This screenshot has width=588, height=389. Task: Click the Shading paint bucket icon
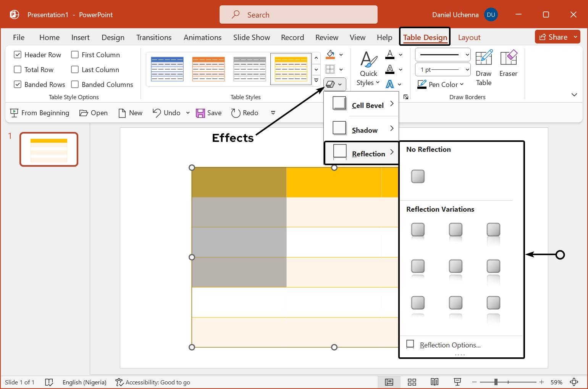[x=330, y=55]
